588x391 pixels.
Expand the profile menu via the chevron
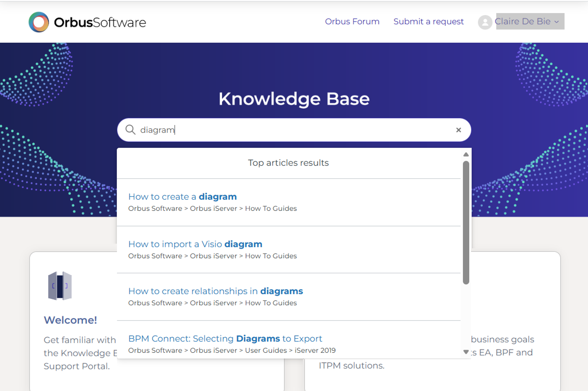click(x=556, y=22)
